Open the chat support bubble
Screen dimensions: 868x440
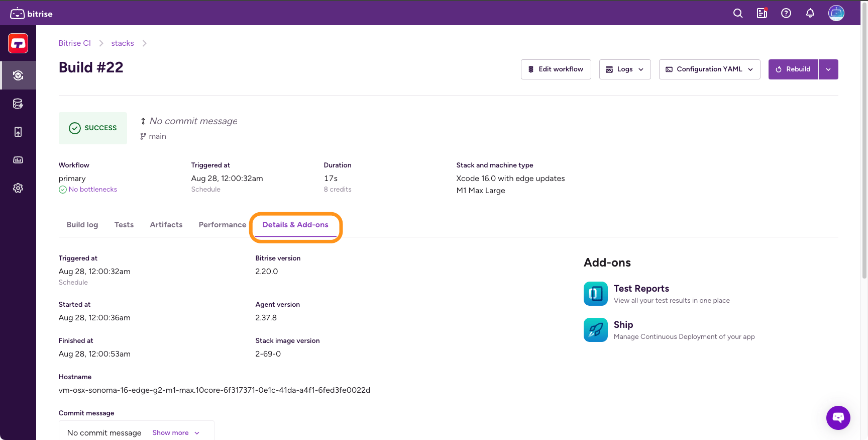tap(838, 417)
